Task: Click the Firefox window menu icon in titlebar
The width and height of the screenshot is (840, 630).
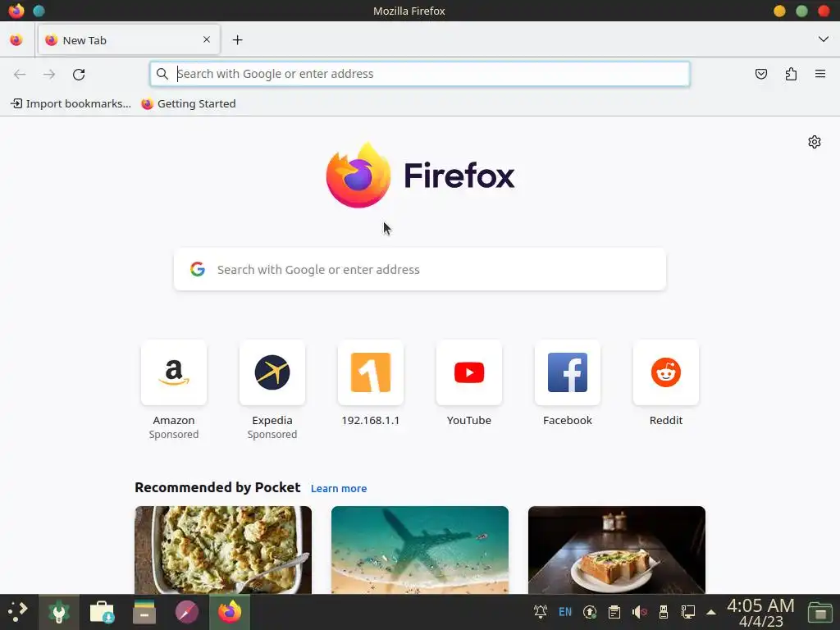Action: click(16, 11)
